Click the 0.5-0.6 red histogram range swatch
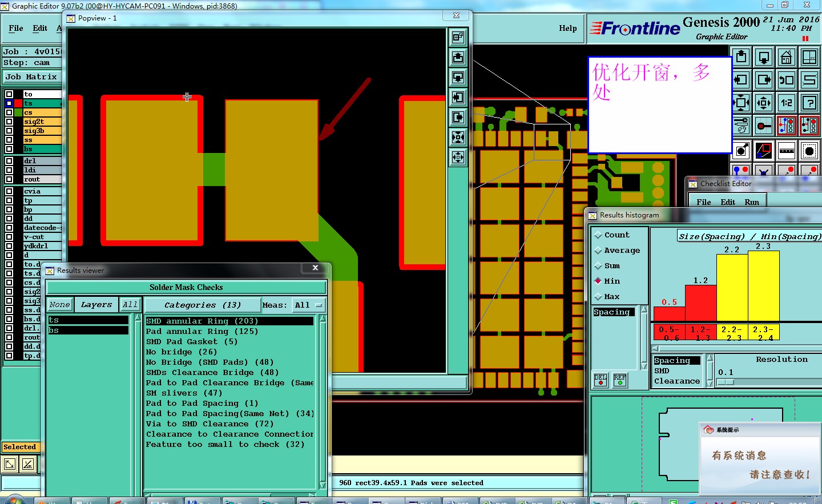 [669, 332]
